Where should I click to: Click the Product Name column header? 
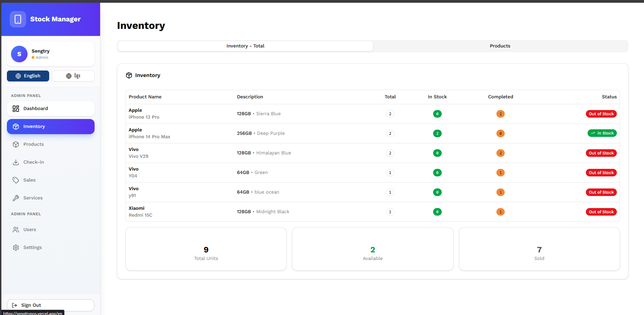pos(145,97)
